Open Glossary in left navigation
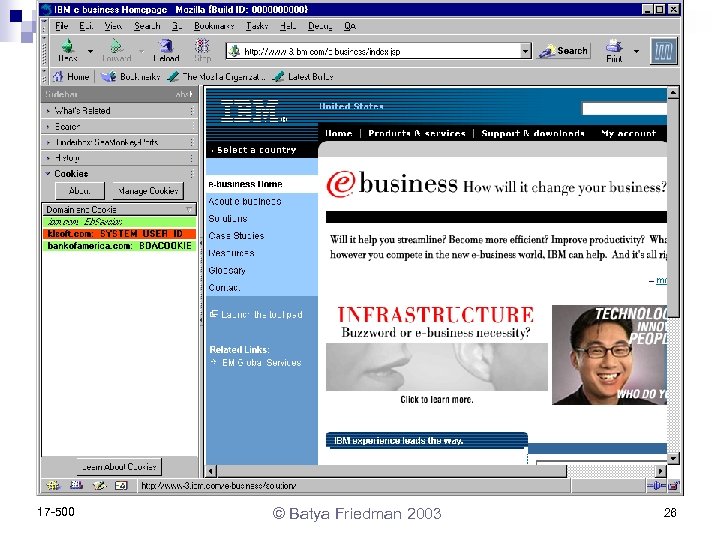Viewport: 720px width, 540px height. coord(227,270)
